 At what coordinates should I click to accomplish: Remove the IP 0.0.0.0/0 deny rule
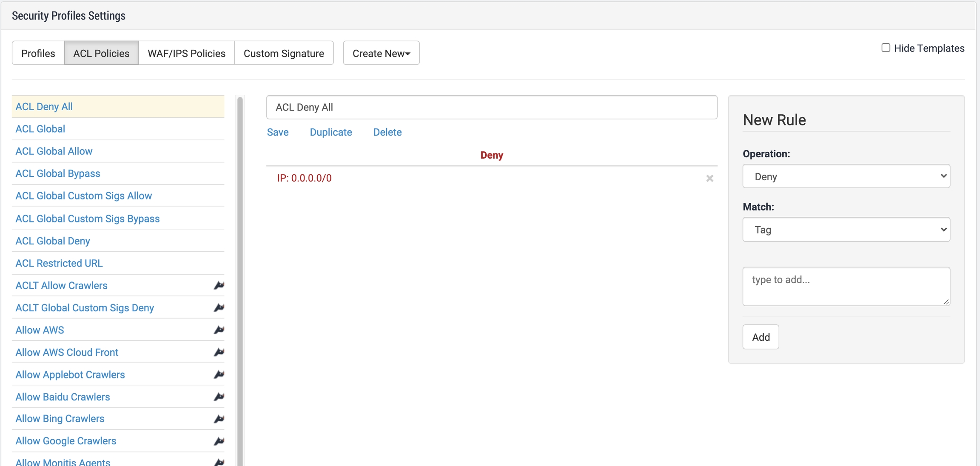[709, 178]
